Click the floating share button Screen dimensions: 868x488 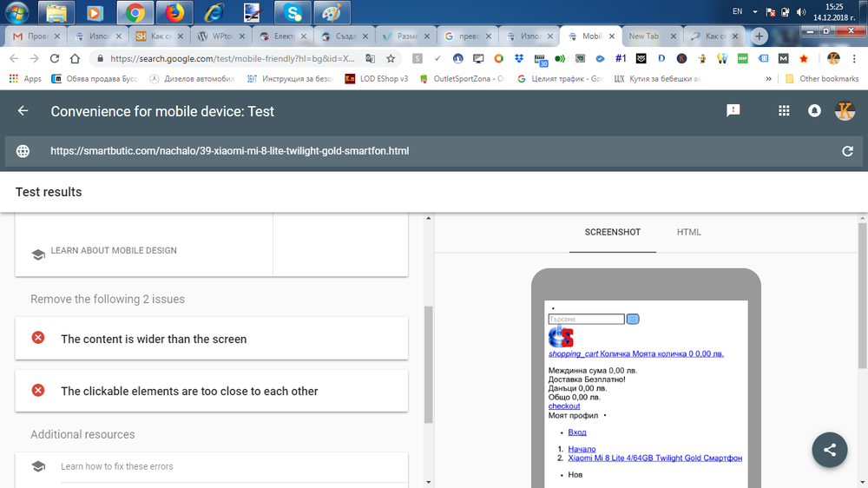[830, 450]
